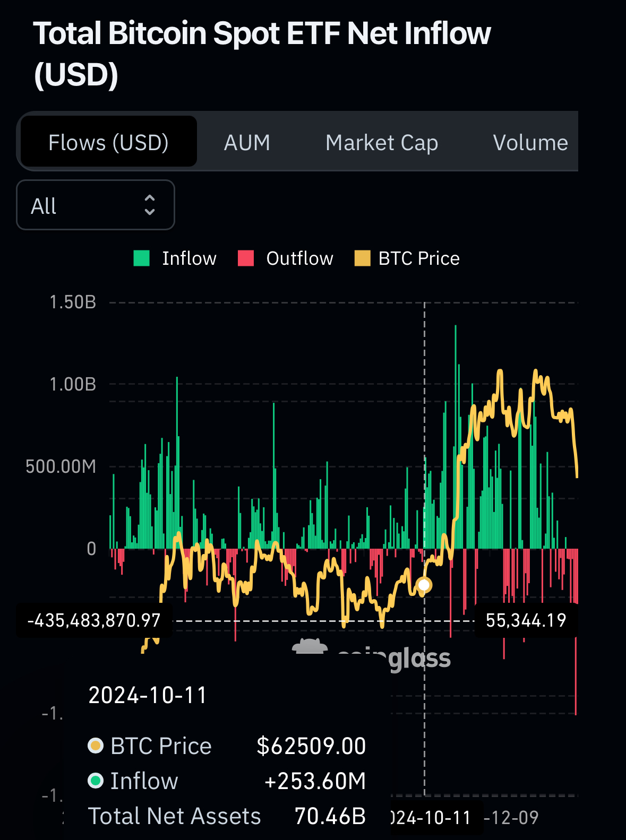Click the white data point marker on the chart

pyautogui.click(x=424, y=585)
